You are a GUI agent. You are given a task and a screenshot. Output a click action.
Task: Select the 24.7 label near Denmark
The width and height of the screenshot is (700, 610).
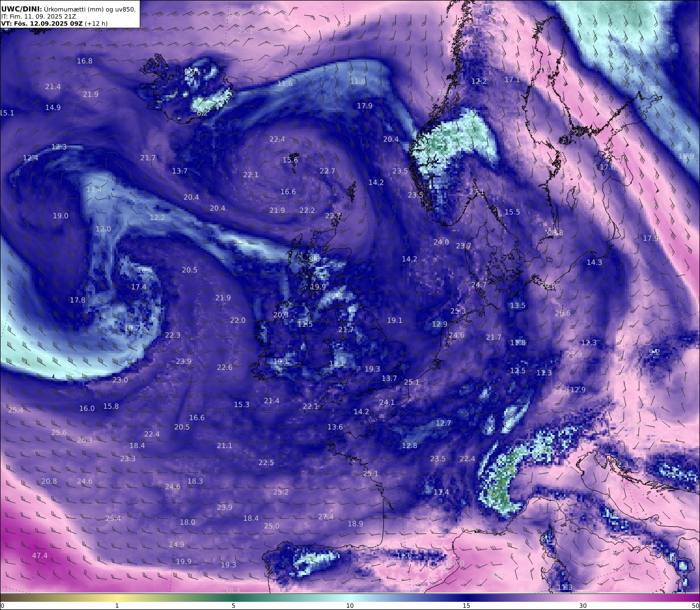[x=479, y=285]
